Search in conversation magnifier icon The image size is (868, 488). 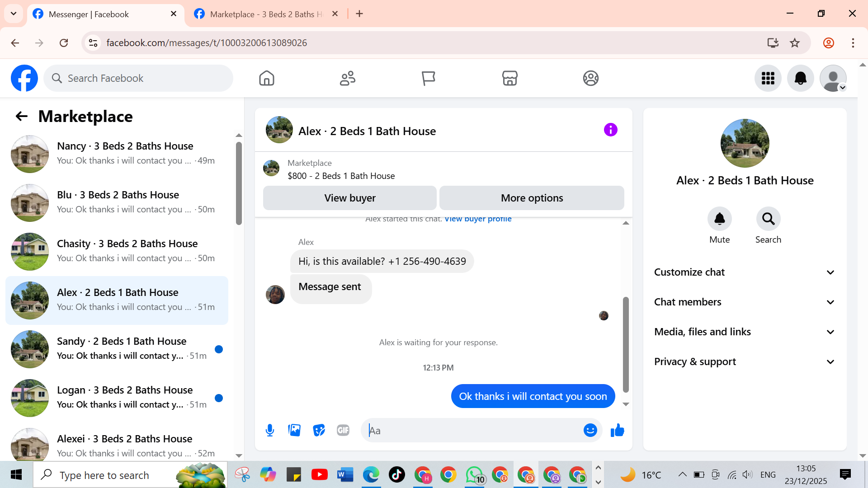click(x=768, y=219)
